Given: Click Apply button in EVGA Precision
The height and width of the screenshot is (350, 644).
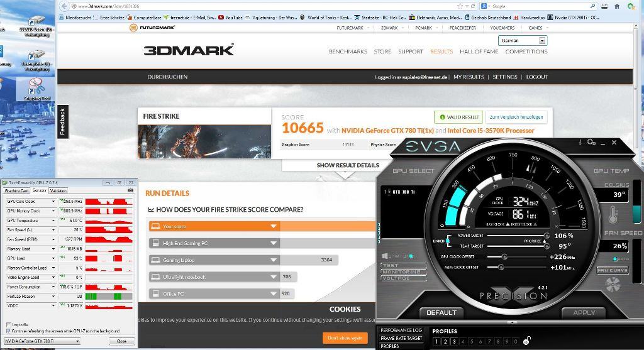Looking at the screenshot, I should click(584, 313).
